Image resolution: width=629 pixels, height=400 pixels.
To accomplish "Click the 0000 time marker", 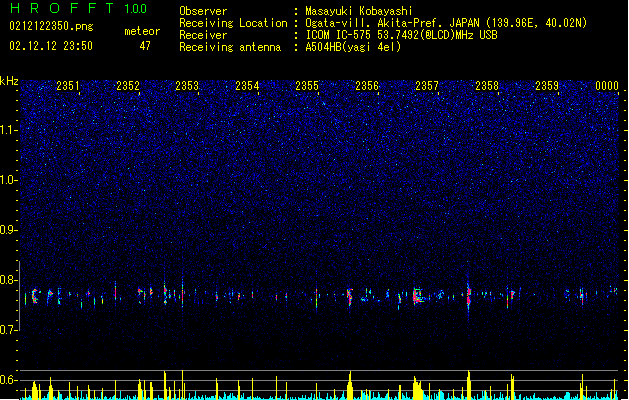I will coord(607,86).
